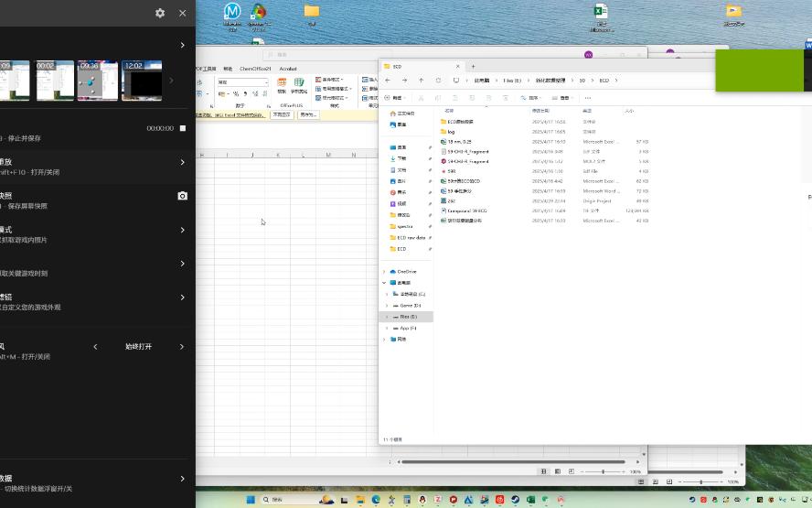Open the Edge browser taskbar icon
Viewport: 812px width, 508px height.
point(376,500)
